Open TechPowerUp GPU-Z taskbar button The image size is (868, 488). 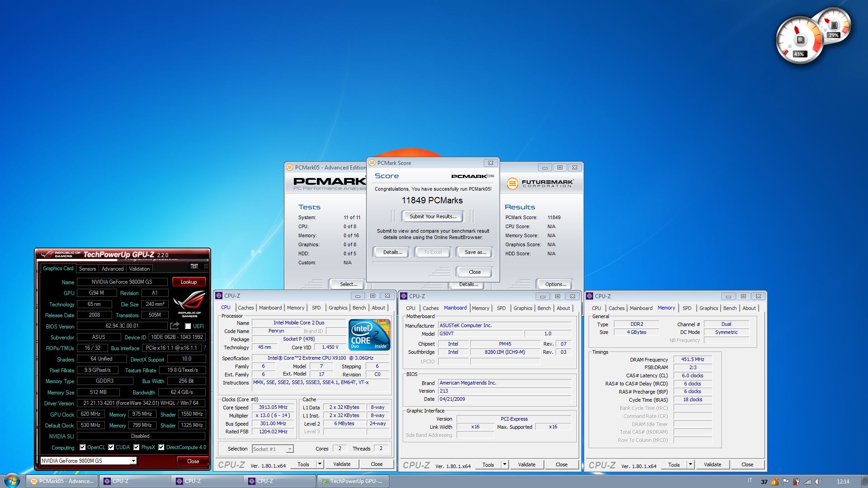353,481
